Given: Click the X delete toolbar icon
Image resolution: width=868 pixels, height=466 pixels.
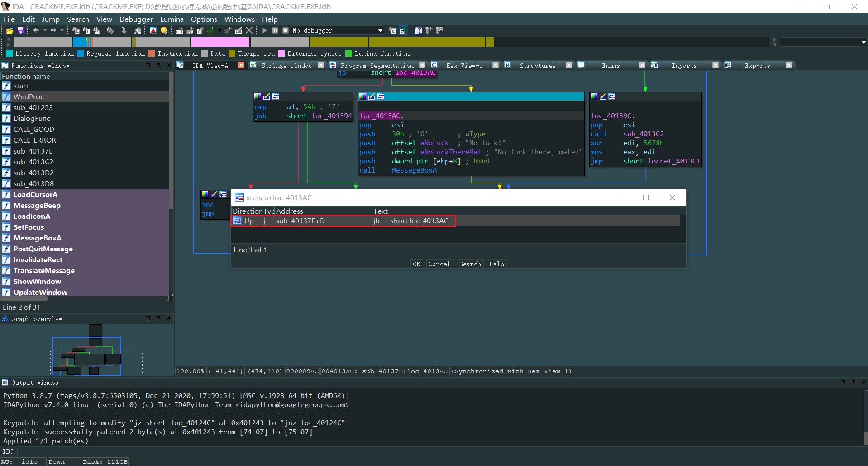Looking at the screenshot, I should pyautogui.click(x=249, y=30).
